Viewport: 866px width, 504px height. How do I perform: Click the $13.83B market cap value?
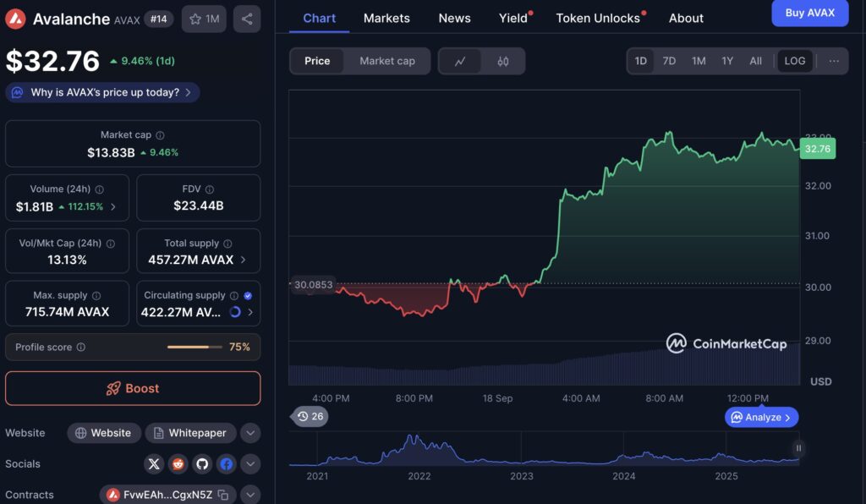111,152
